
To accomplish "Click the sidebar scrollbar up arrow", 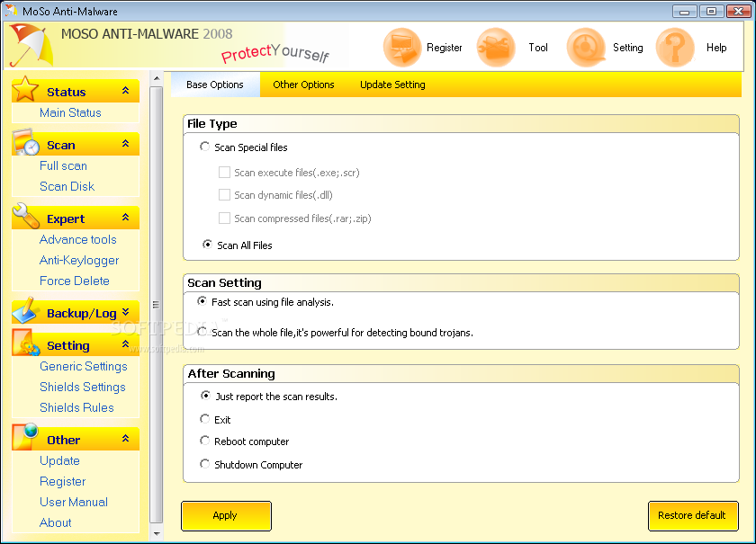I will [x=157, y=77].
